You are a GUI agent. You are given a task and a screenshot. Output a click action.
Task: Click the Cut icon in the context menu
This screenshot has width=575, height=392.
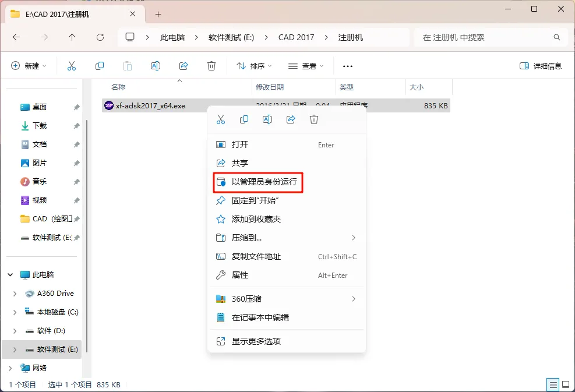[221, 119]
